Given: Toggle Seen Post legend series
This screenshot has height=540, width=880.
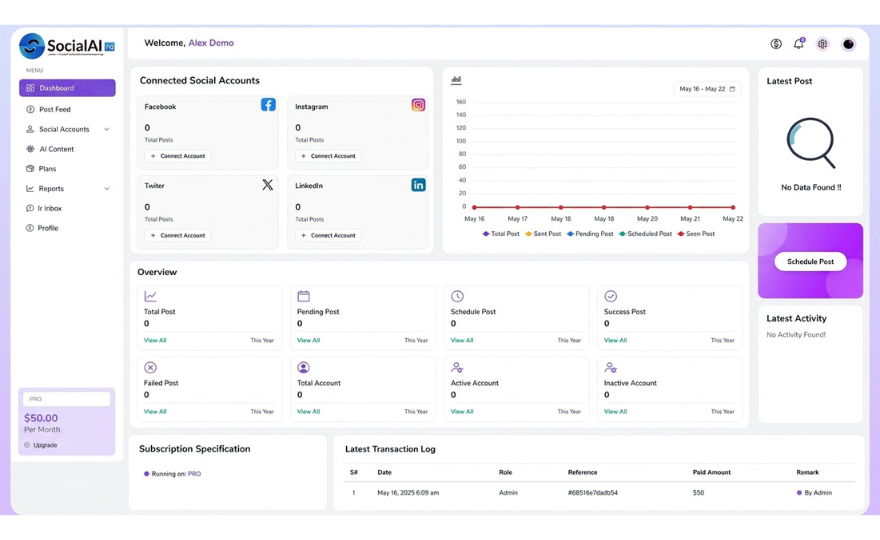Looking at the screenshot, I should click(696, 234).
